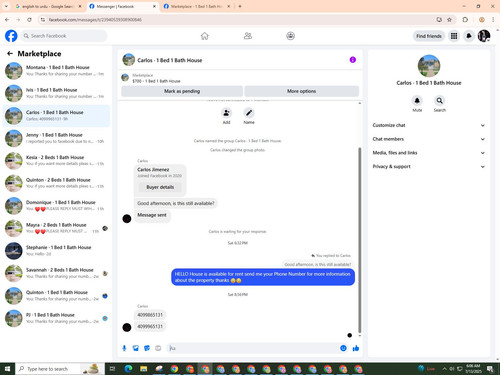Click Name edit pencil icon
Viewport: 500px width, 375px height.
[249, 113]
